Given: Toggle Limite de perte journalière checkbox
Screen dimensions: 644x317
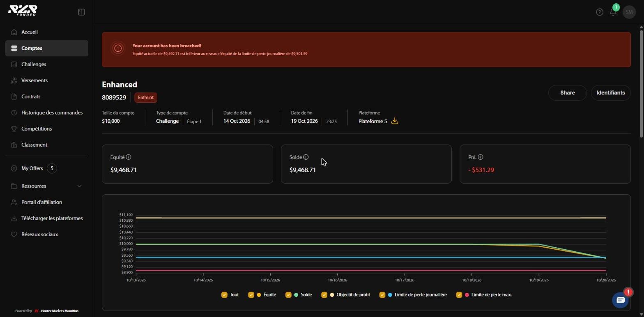Looking at the screenshot, I should (382, 295).
